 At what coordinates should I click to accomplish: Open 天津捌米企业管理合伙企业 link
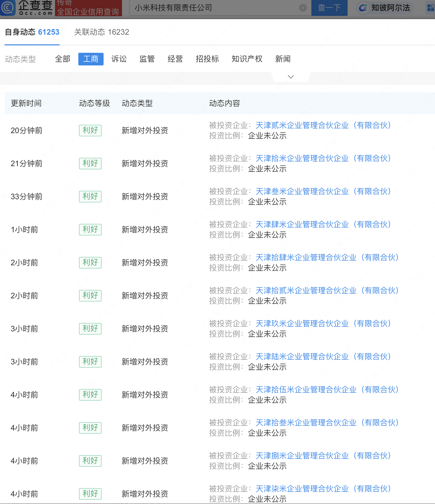pos(323,456)
